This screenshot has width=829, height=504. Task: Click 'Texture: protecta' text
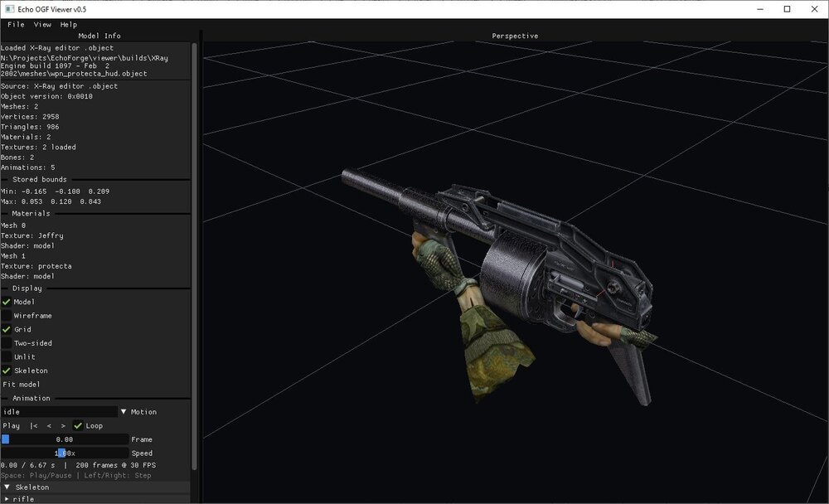[36, 267]
